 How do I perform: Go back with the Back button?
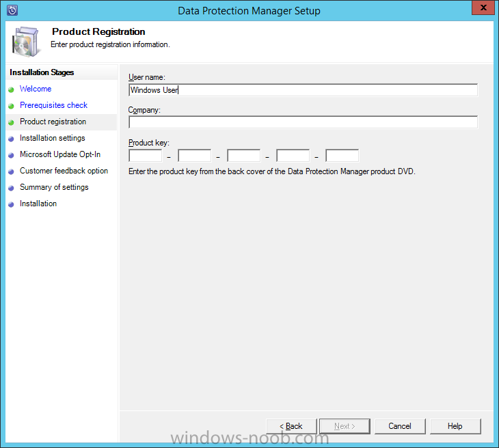tap(291, 426)
